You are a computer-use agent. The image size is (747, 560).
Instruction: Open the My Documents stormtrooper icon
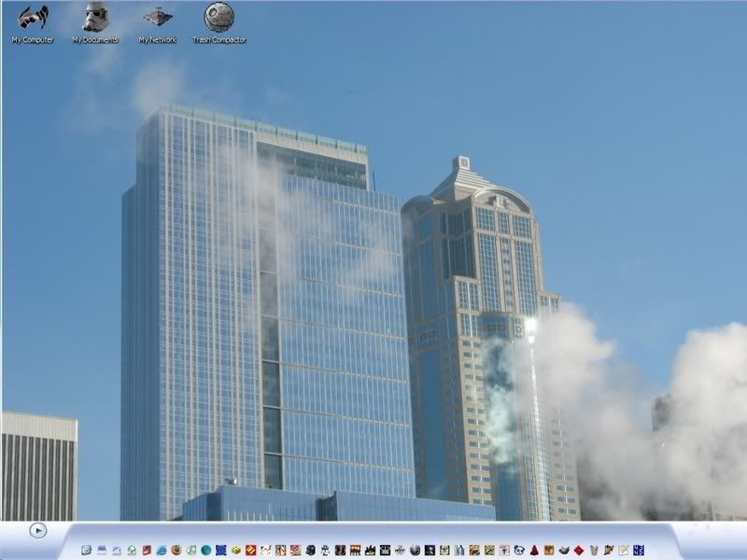pyautogui.click(x=95, y=24)
